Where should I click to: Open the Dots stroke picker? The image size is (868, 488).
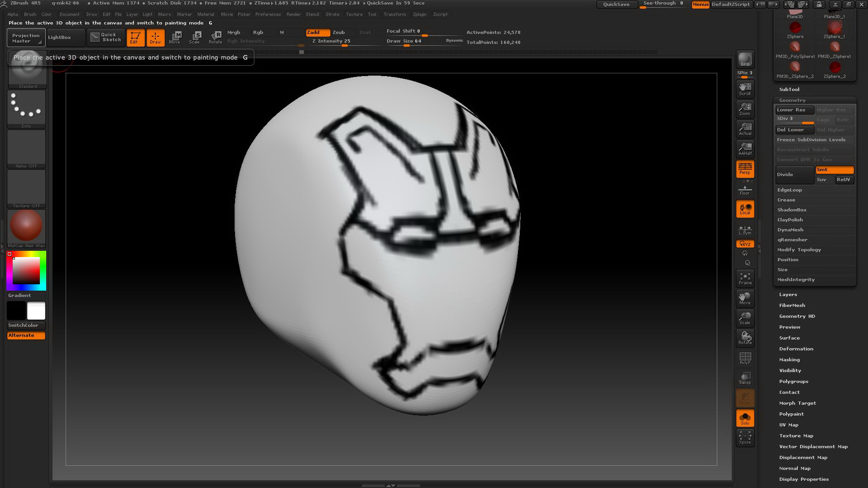click(26, 109)
